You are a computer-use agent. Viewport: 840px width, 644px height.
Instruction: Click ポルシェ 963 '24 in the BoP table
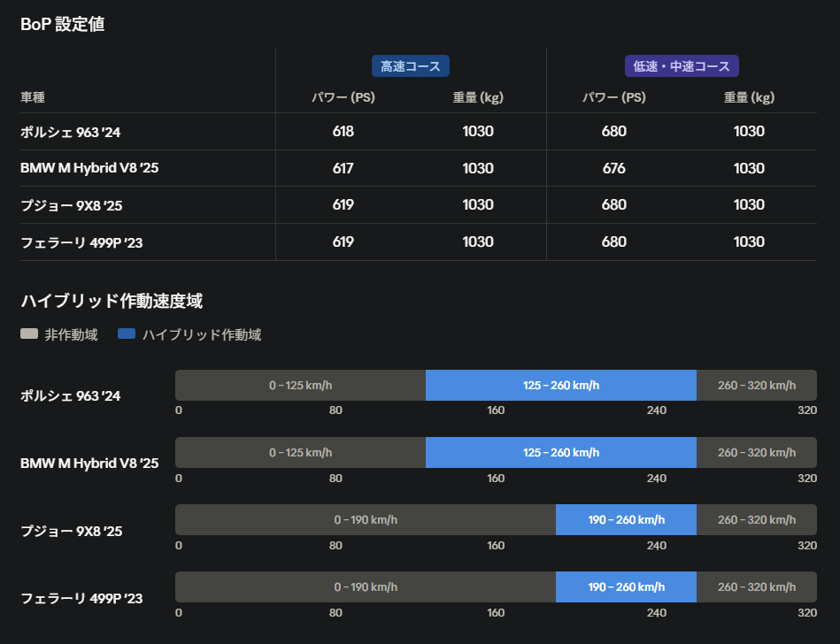tap(70, 132)
